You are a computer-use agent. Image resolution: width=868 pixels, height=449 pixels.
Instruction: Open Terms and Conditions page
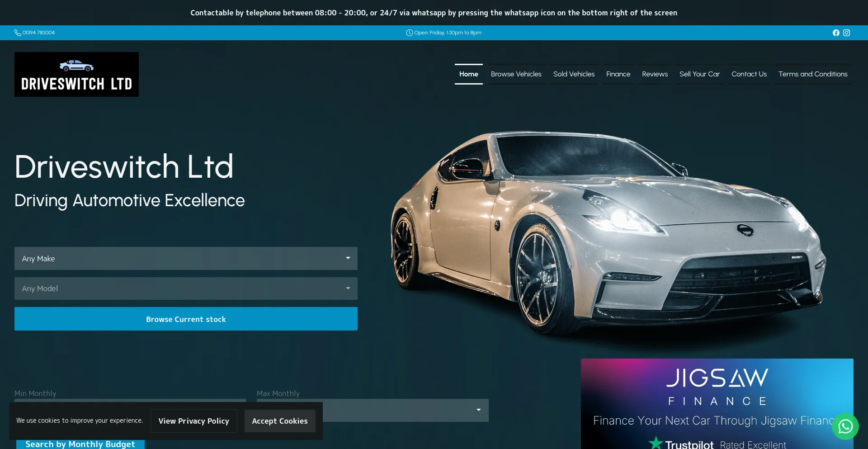(x=813, y=74)
